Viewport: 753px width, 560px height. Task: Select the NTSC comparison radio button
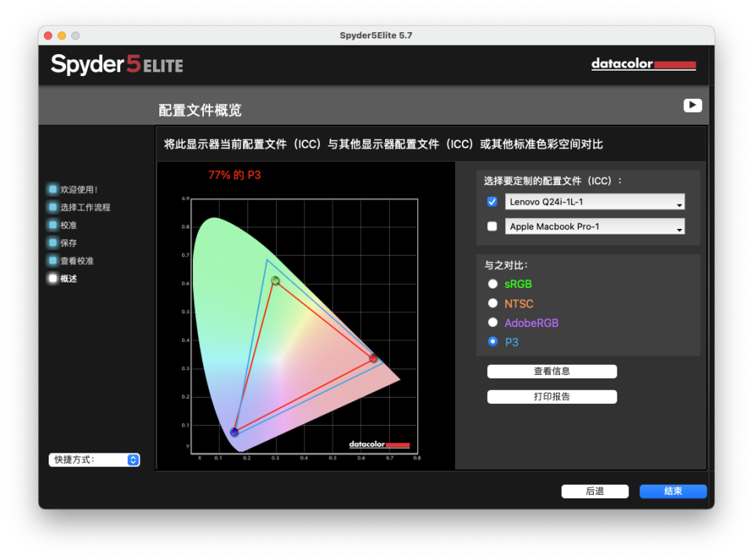click(x=493, y=303)
